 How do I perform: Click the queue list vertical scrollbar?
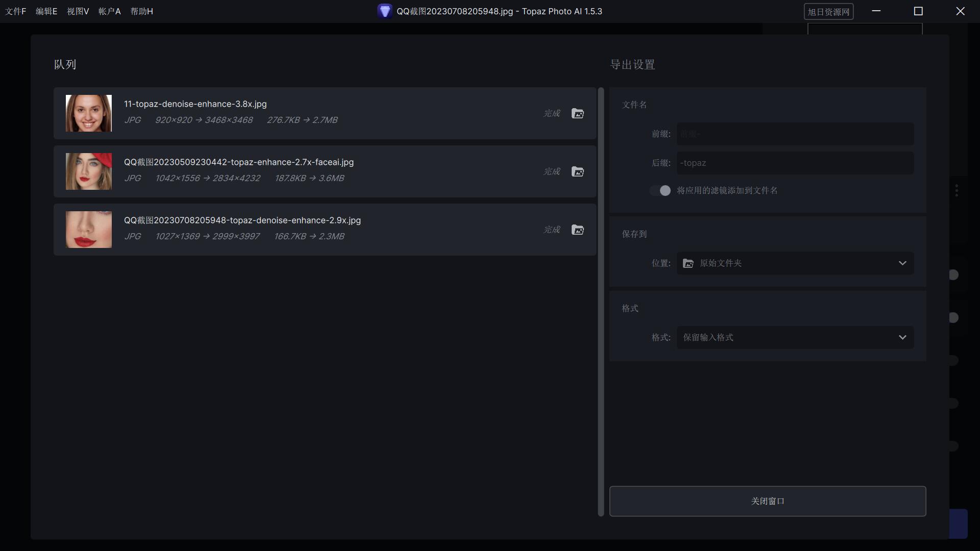coord(601,302)
